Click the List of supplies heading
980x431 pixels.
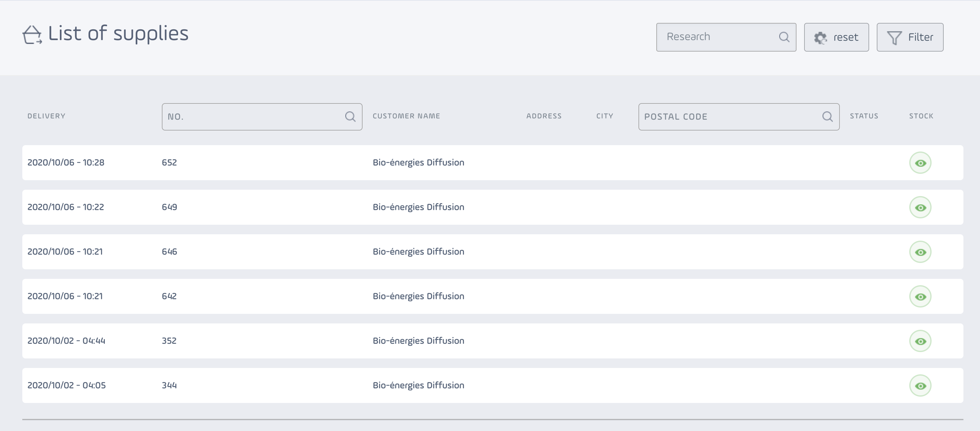click(118, 33)
